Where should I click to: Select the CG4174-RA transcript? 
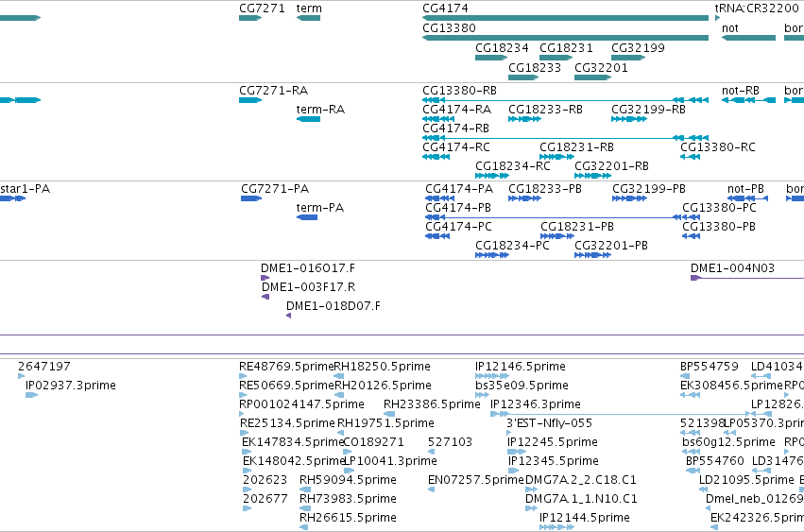pyautogui.click(x=438, y=119)
